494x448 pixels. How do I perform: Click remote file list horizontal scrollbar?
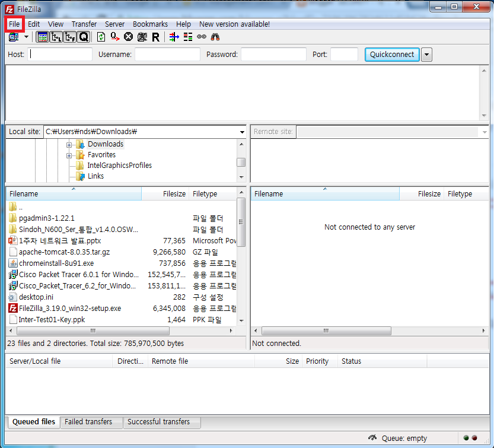(x=326, y=331)
